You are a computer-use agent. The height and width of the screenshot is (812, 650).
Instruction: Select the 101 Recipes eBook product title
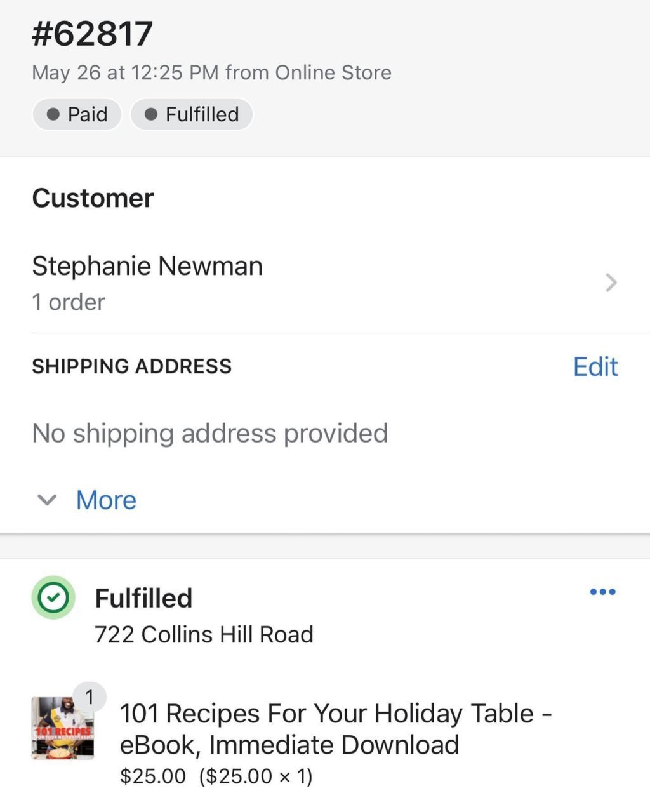coord(336,729)
